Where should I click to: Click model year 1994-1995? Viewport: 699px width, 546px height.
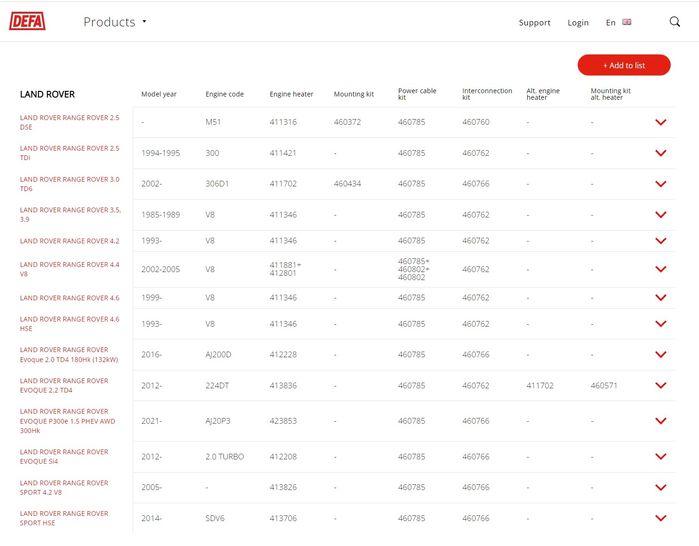[x=160, y=153]
